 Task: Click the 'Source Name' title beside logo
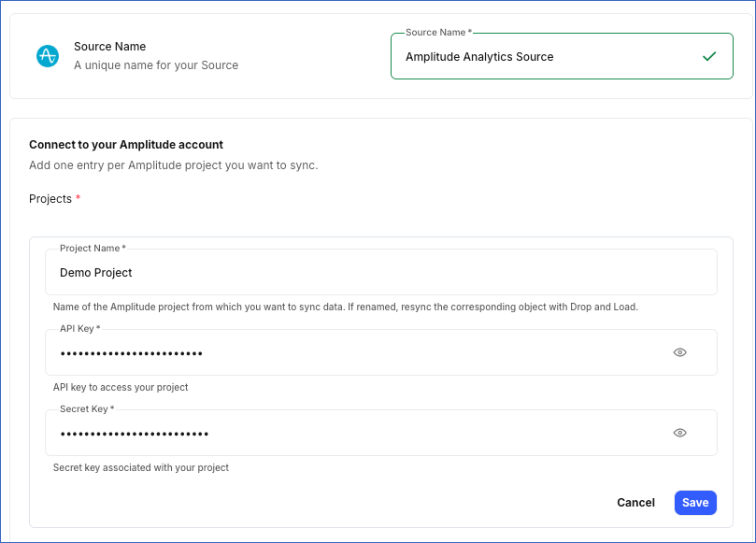tap(109, 47)
